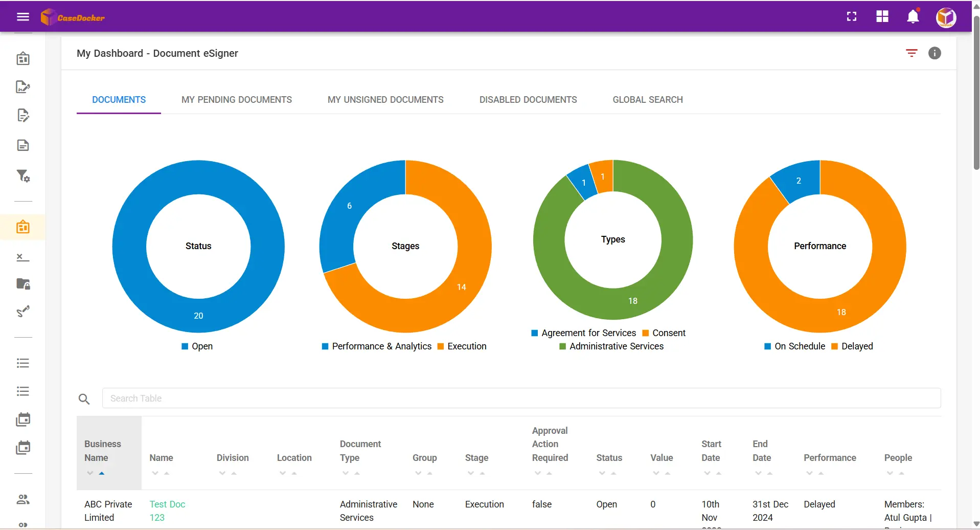Toggle fullscreen mode icon
The image size is (980, 530).
[x=852, y=16]
